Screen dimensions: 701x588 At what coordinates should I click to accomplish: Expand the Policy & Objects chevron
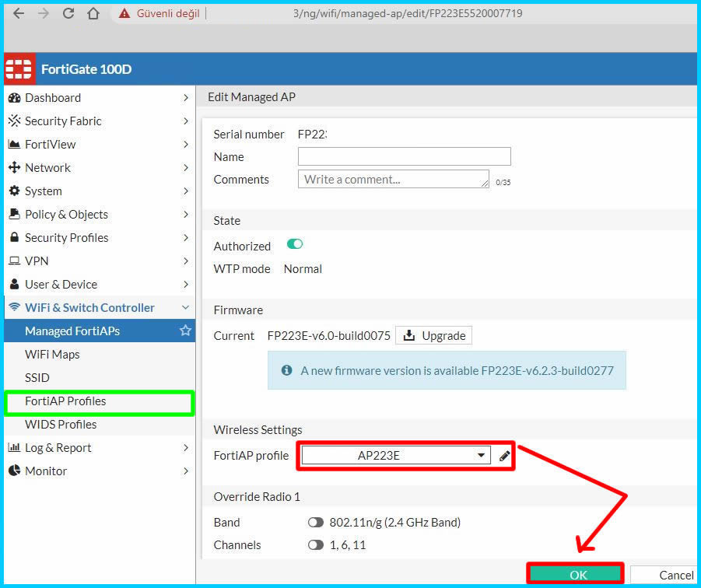point(186,214)
